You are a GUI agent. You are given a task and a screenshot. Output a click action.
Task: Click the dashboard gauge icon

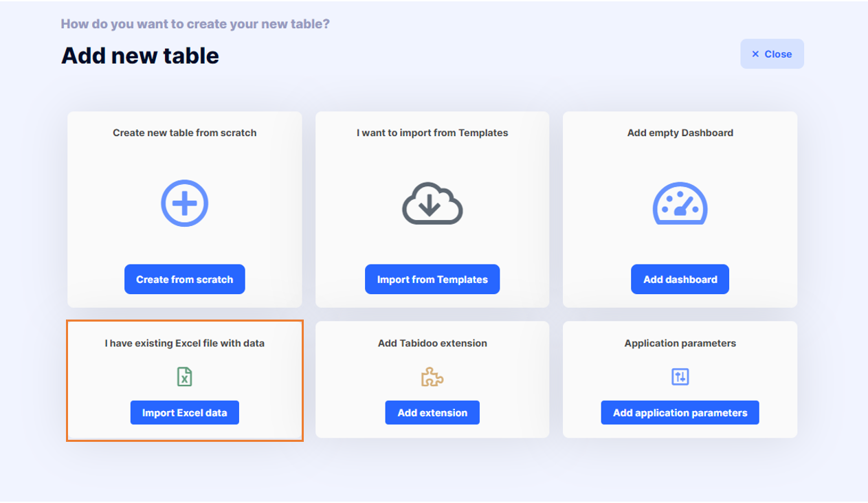tap(680, 203)
